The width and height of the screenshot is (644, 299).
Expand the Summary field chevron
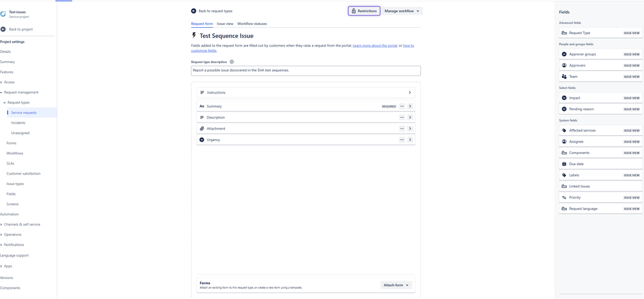[410, 106]
